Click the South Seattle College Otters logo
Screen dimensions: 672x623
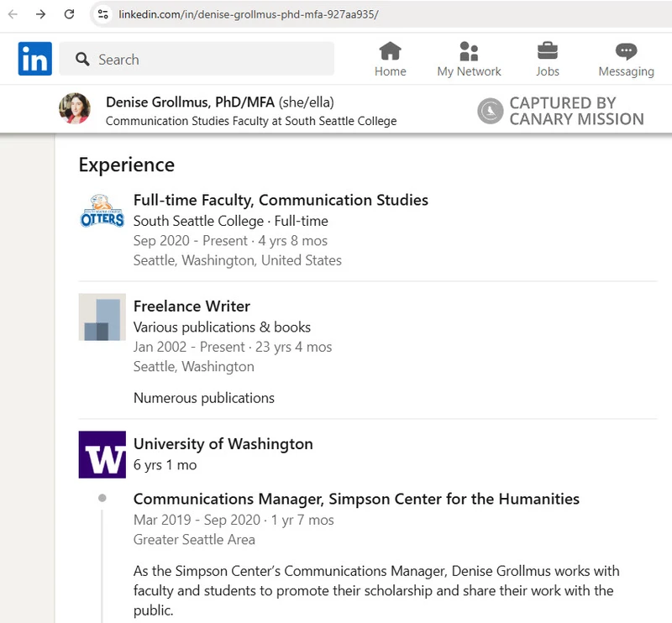(102, 211)
